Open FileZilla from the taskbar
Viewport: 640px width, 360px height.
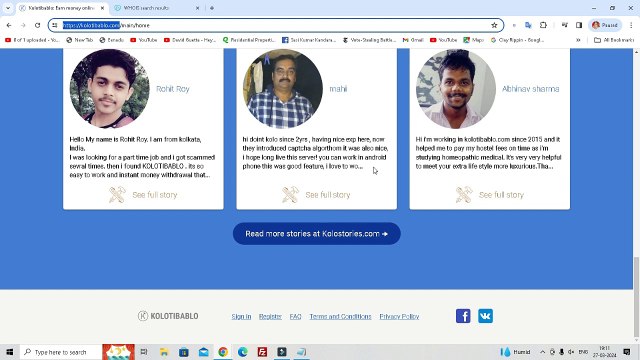pyautogui.click(x=262, y=352)
